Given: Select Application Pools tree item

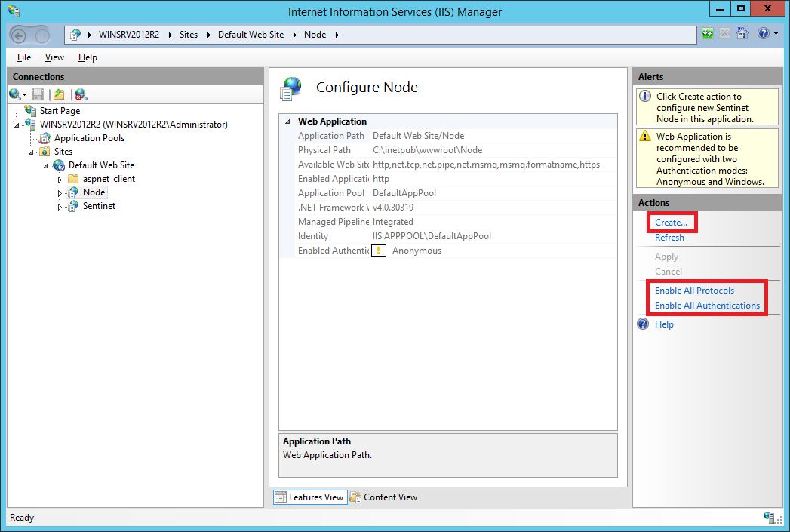Looking at the screenshot, I should [x=89, y=138].
